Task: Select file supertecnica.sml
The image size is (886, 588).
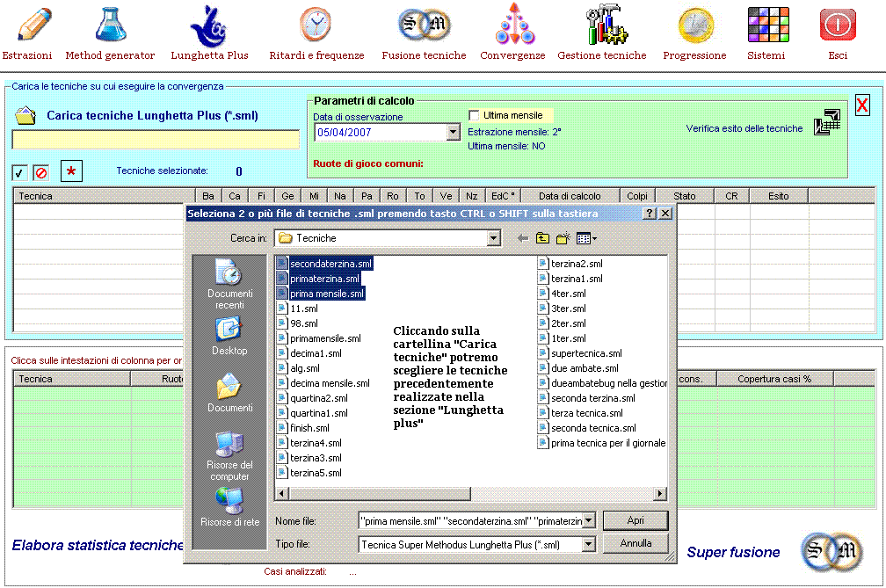Action: click(580, 353)
